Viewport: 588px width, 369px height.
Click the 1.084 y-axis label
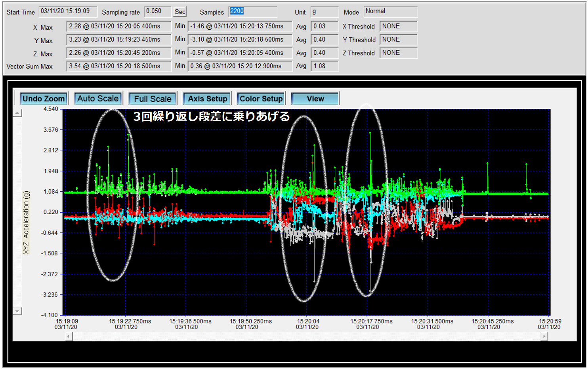(x=51, y=192)
